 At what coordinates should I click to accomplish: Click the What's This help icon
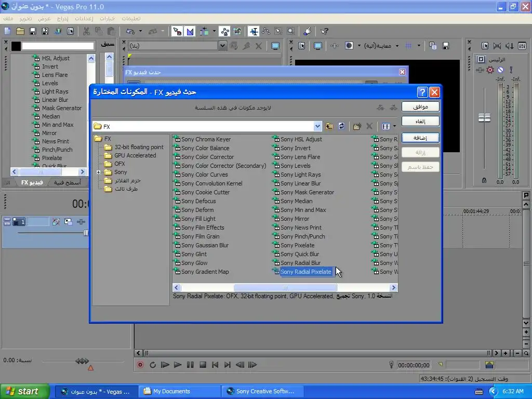pyautogui.click(x=324, y=31)
